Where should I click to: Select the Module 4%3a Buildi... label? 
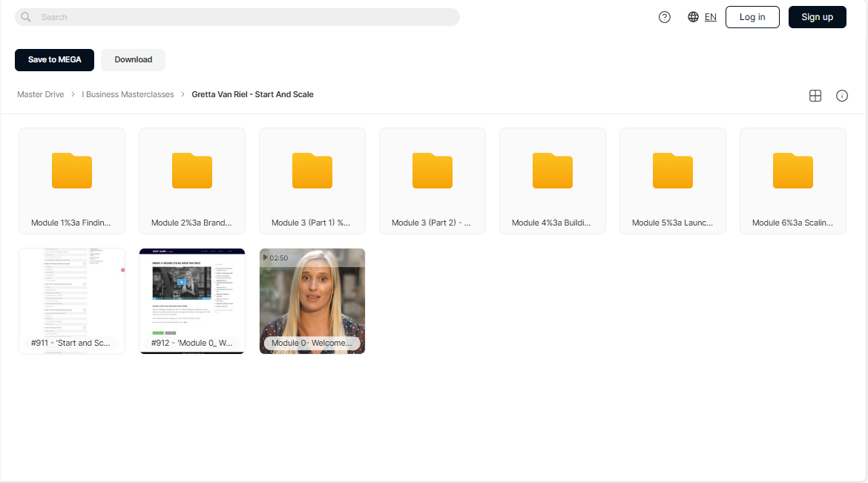click(551, 223)
